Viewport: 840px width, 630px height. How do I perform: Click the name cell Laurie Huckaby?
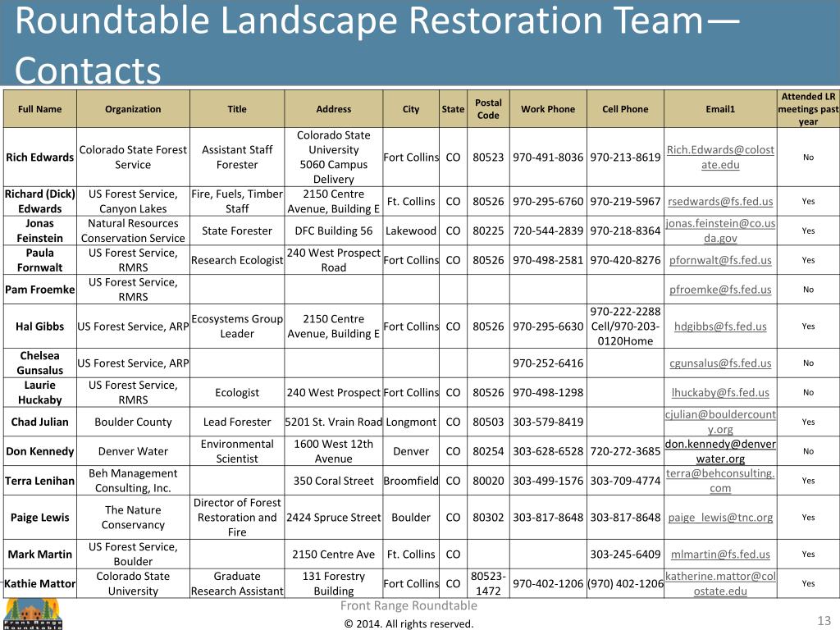point(39,392)
